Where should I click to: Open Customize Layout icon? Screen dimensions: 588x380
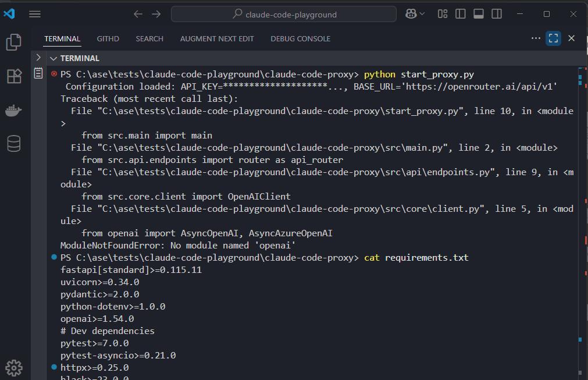tap(443, 14)
